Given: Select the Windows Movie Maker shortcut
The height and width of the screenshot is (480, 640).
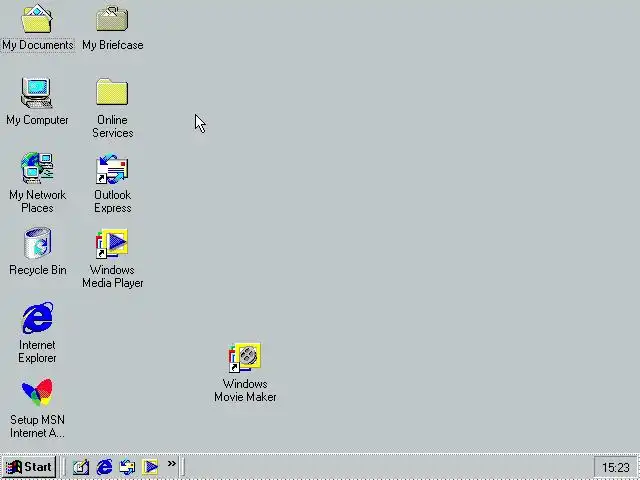Looking at the screenshot, I should pyautogui.click(x=245, y=358).
